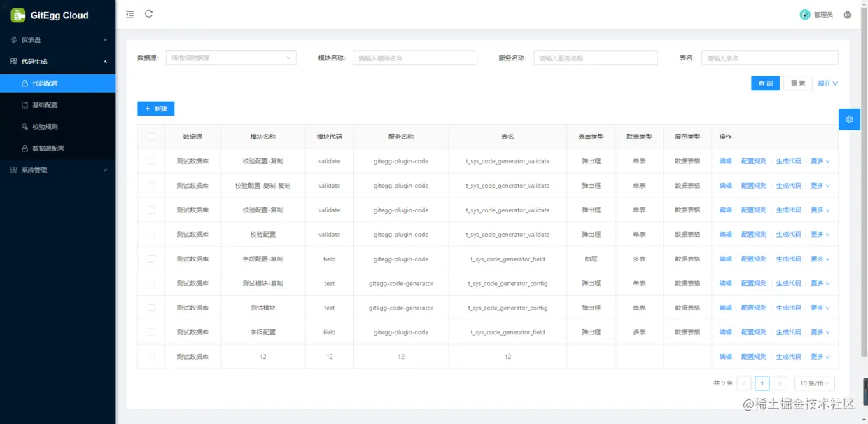This screenshot has height=424, width=868.
Task: Check the select-all checkbox in table header
Action: click(x=151, y=137)
